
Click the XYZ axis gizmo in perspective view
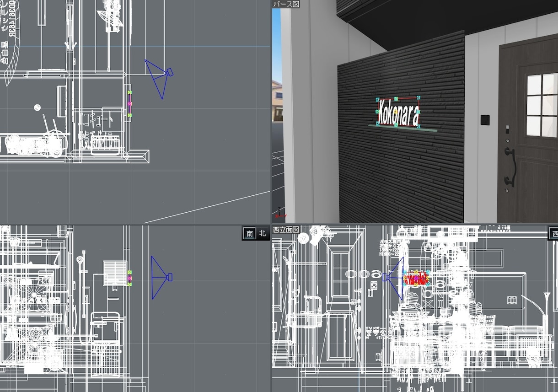280,212
